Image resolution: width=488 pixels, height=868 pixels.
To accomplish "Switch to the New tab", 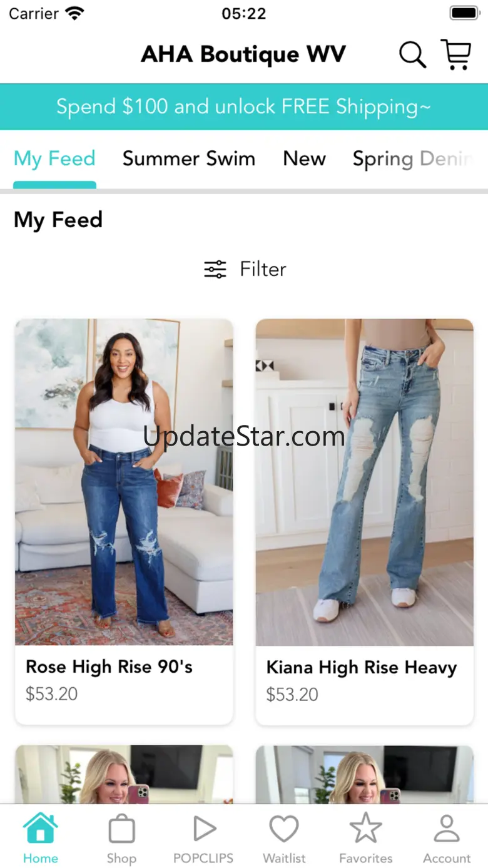I will pos(305,159).
